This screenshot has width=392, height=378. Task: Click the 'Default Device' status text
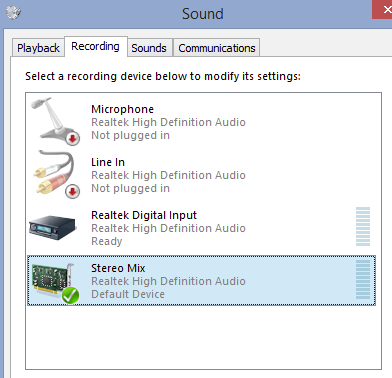tap(128, 294)
